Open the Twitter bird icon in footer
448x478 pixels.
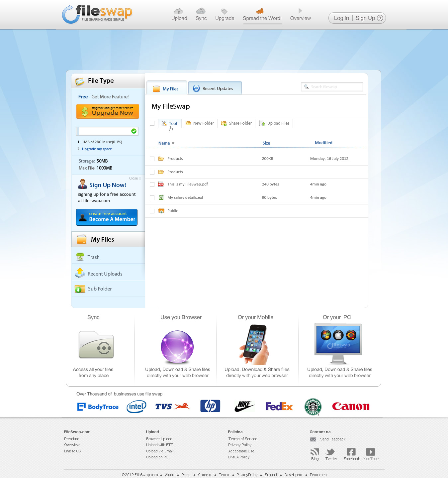pos(331,452)
